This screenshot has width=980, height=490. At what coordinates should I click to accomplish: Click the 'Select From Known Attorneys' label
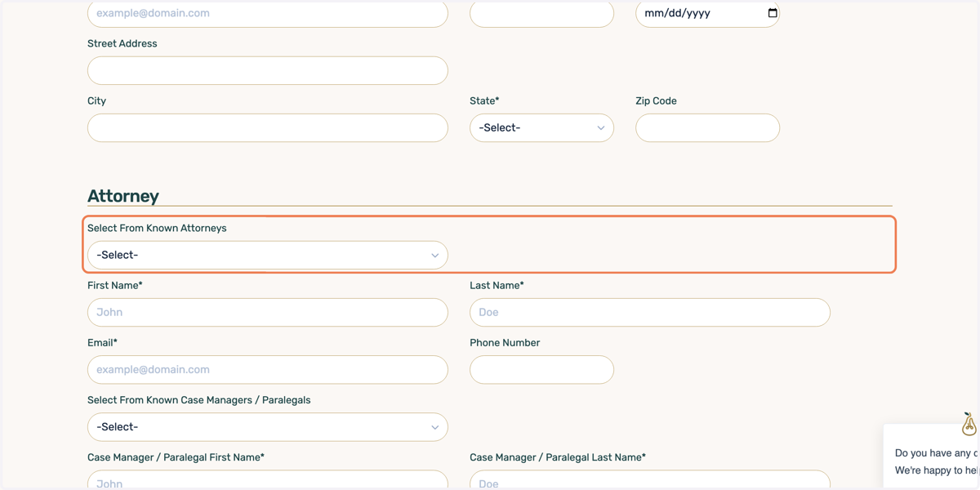tap(157, 228)
